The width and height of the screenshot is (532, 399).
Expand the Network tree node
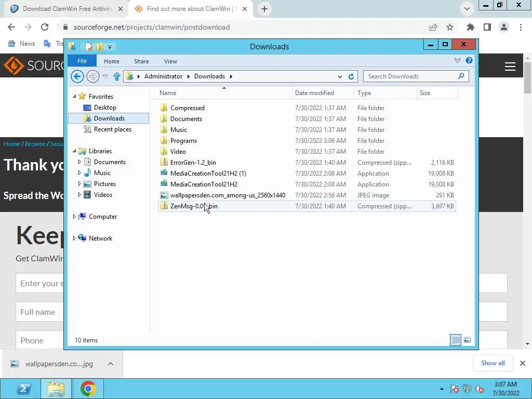click(74, 238)
